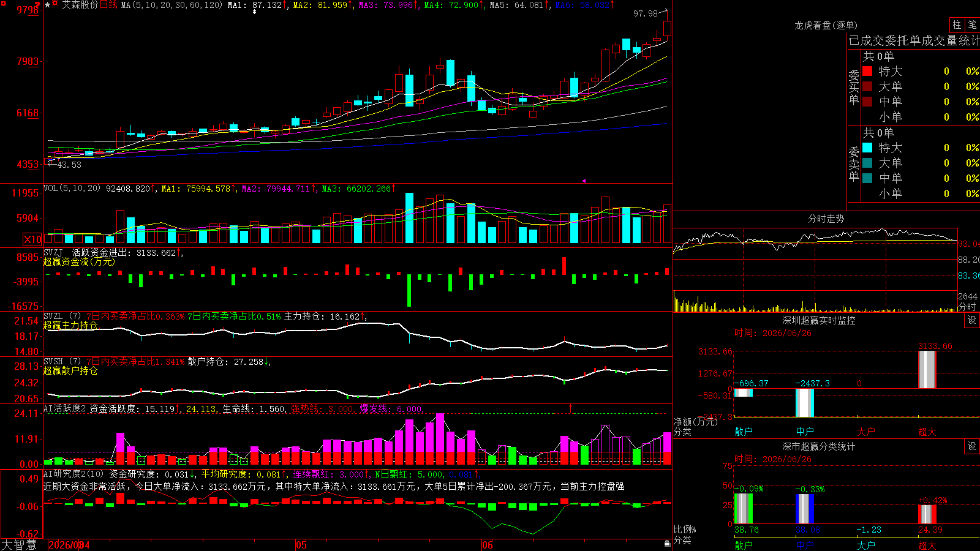Click the 2026/0 start date on the axis
This screenshot has height=551, width=980.
click(64, 545)
